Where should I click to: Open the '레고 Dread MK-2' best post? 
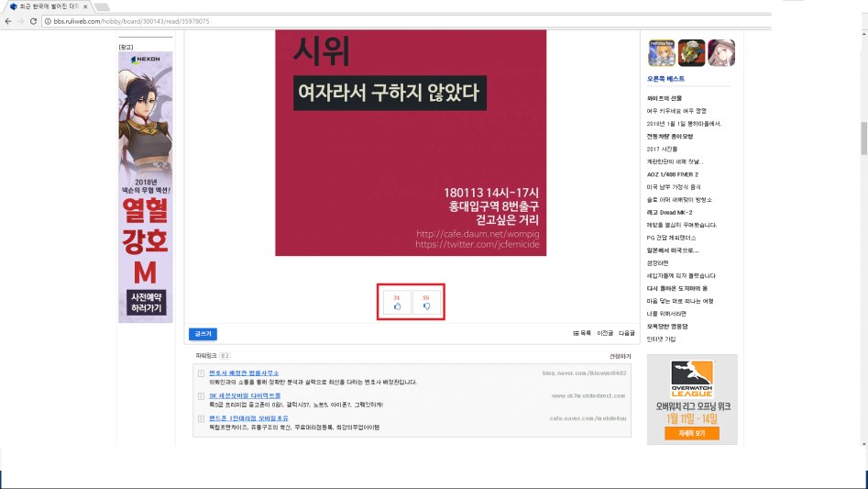click(x=669, y=212)
